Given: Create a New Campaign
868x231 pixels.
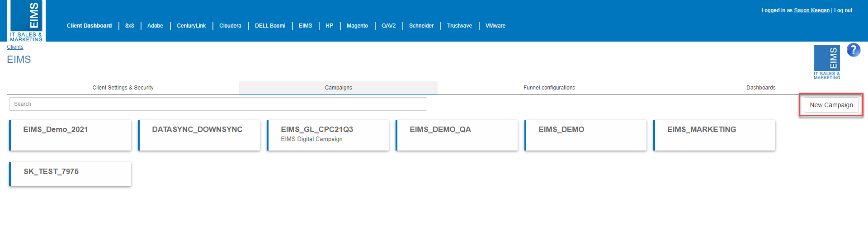Looking at the screenshot, I should point(831,105).
